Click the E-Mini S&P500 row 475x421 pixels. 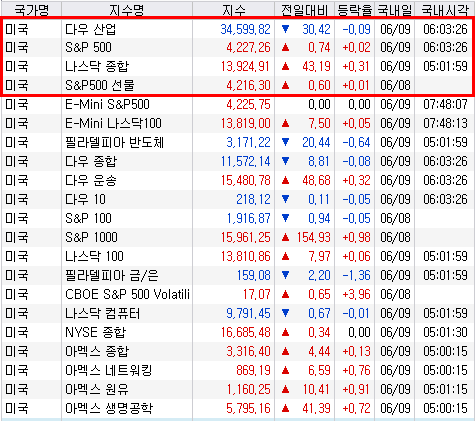[238, 104]
